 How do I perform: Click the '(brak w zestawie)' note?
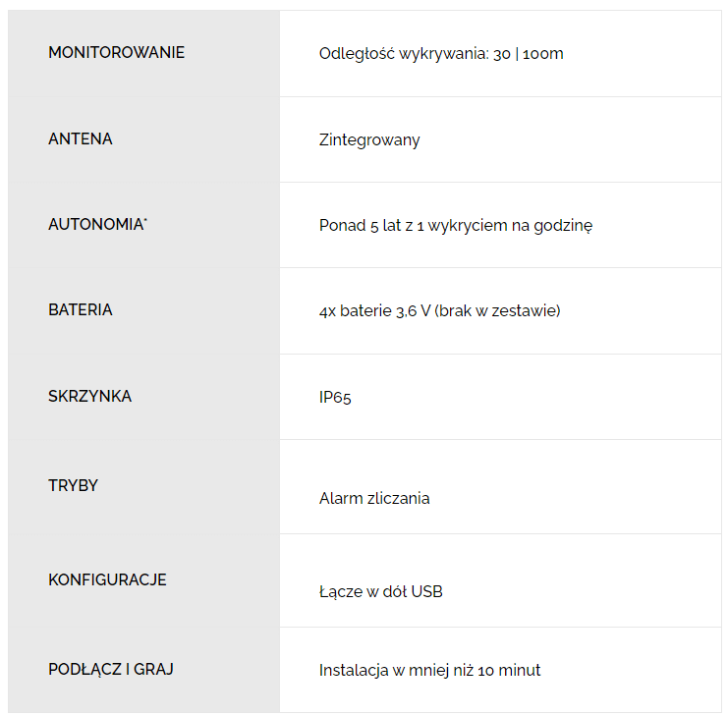tap(497, 311)
